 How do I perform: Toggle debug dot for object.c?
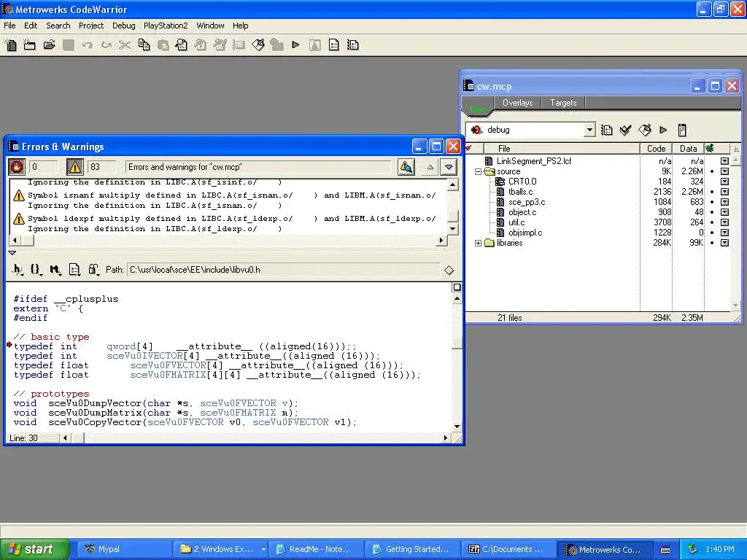pyautogui.click(x=712, y=212)
